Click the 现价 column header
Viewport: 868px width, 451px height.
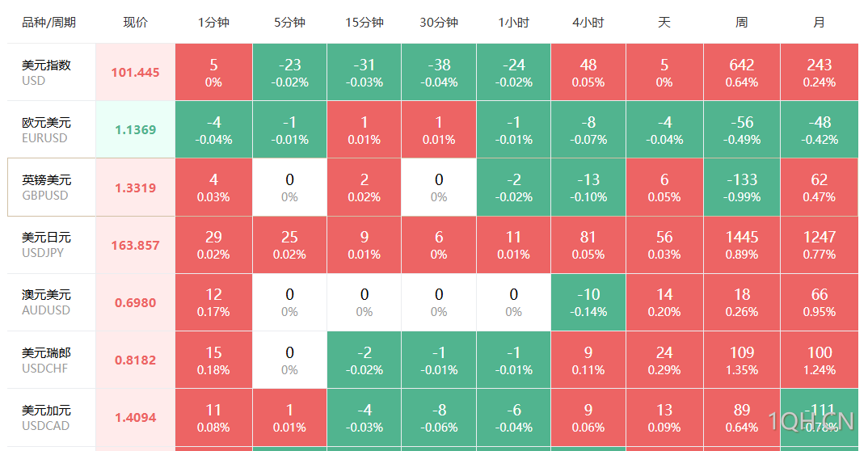pos(136,23)
